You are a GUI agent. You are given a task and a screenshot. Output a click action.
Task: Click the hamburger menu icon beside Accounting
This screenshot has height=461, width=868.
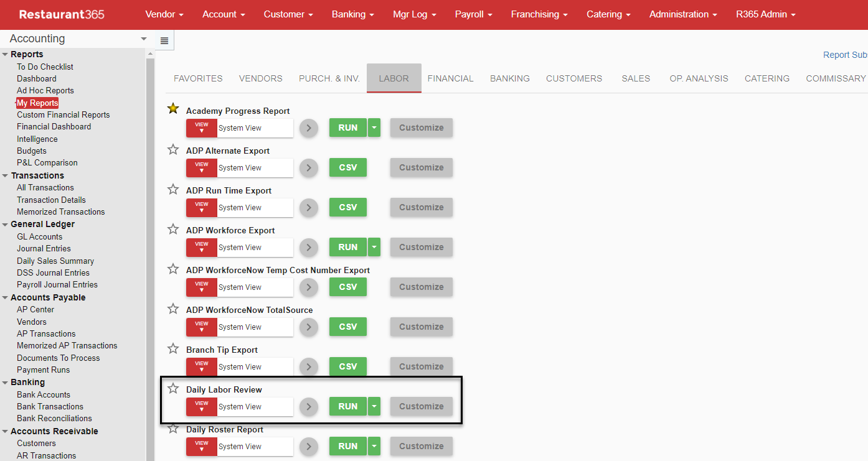click(164, 40)
